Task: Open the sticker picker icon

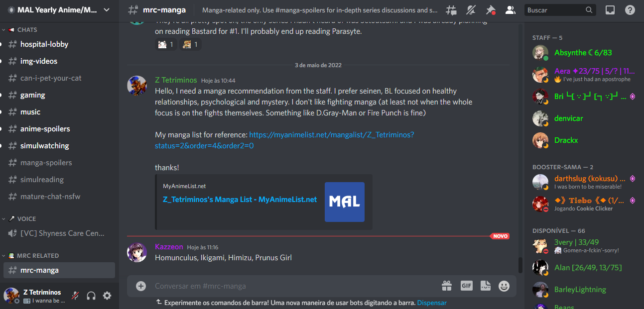Action: tap(485, 286)
